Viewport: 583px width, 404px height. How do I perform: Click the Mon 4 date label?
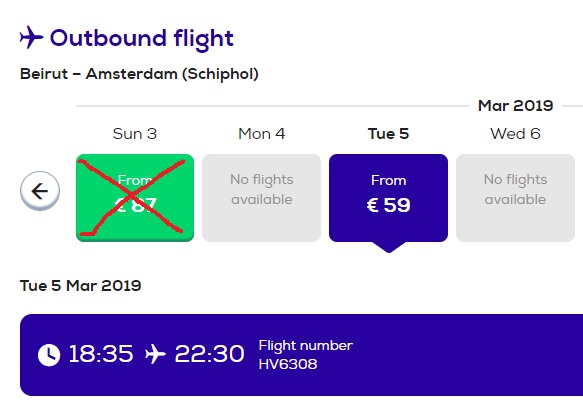pos(262,134)
